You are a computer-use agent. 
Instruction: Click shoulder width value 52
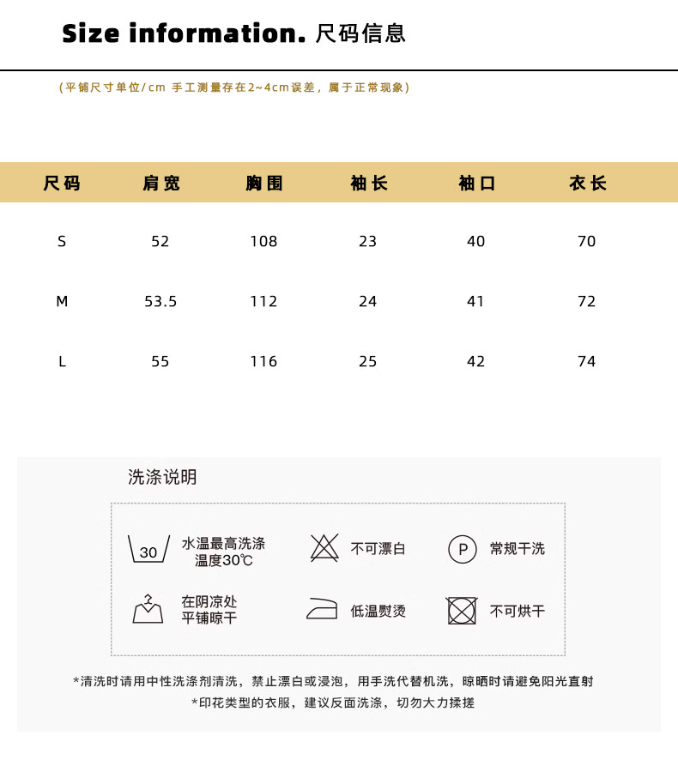tap(160, 242)
